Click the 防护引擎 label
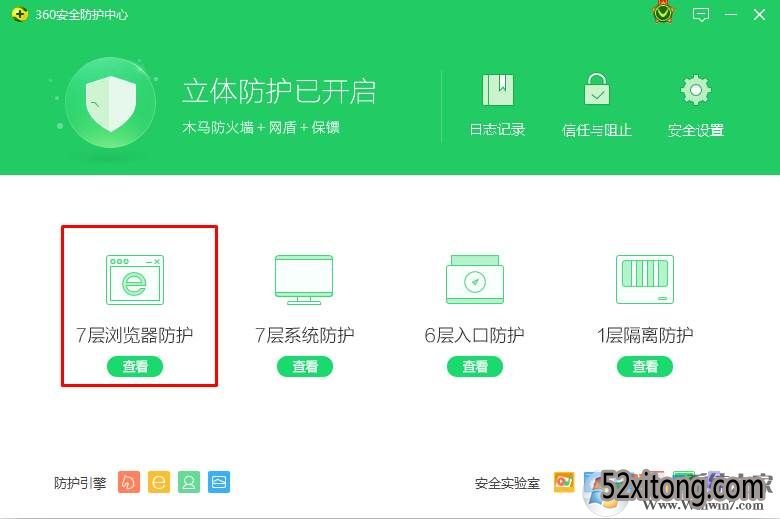The width and height of the screenshot is (780, 519). pos(80,483)
